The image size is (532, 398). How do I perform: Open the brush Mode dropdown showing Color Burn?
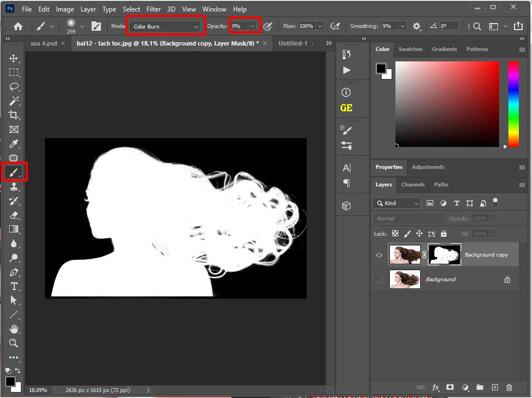165,26
